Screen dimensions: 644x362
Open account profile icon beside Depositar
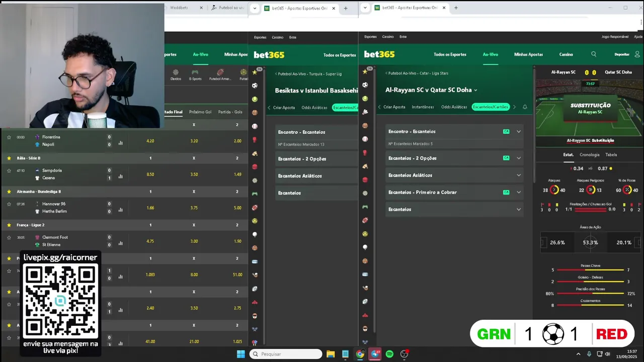(x=637, y=54)
